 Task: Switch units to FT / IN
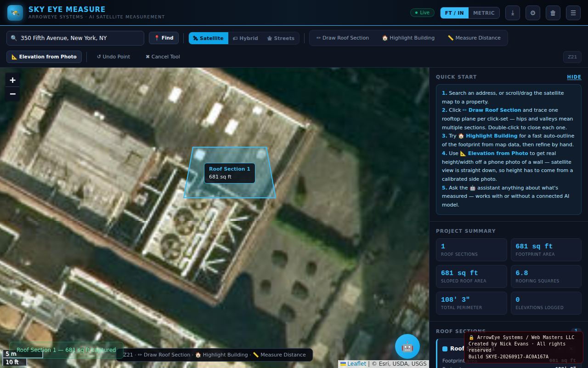tap(454, 13)
